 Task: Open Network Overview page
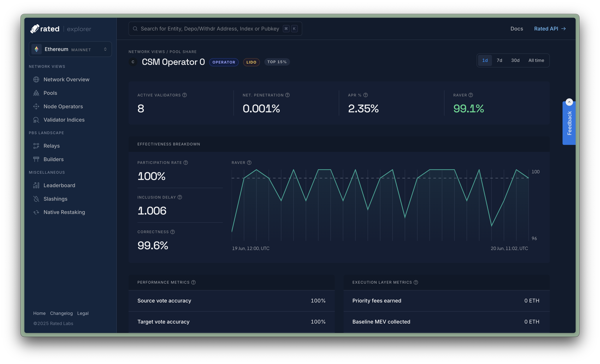pos(67,79)
